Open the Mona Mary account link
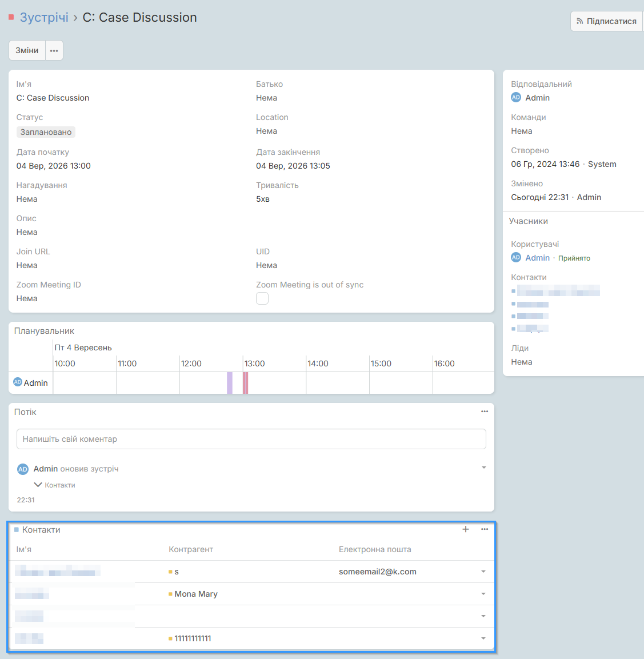The image size is (644, 659). (196, 594)
